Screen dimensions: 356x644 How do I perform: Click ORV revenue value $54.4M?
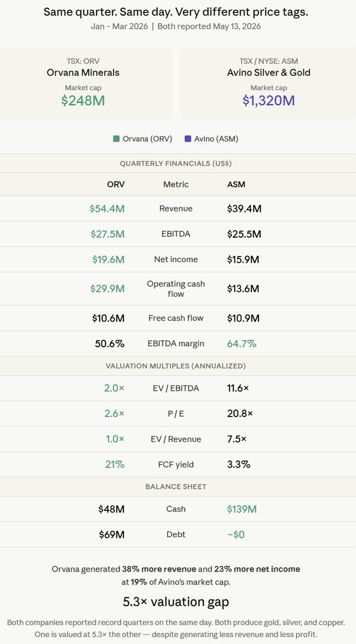(107, 208)
